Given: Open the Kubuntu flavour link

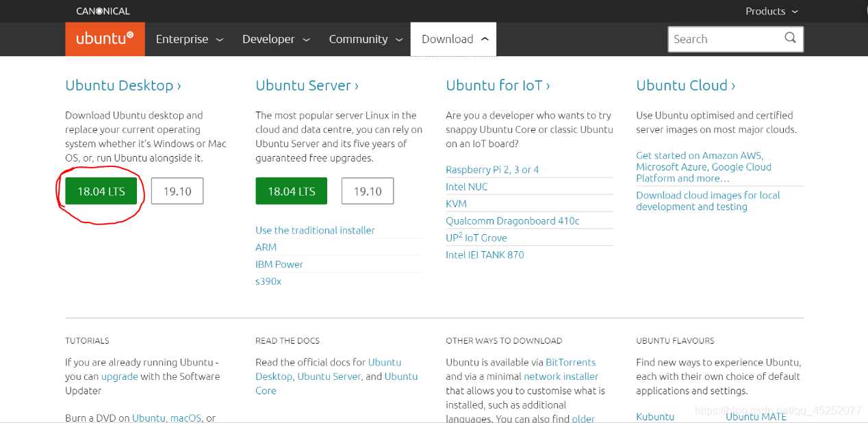Looking at the screenshot, I should click(x=655, y=416).
